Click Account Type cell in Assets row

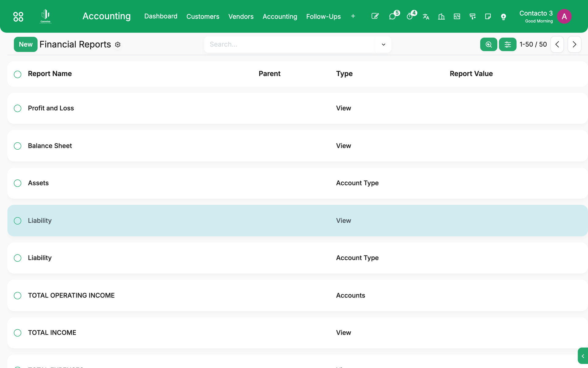point(357,183)
